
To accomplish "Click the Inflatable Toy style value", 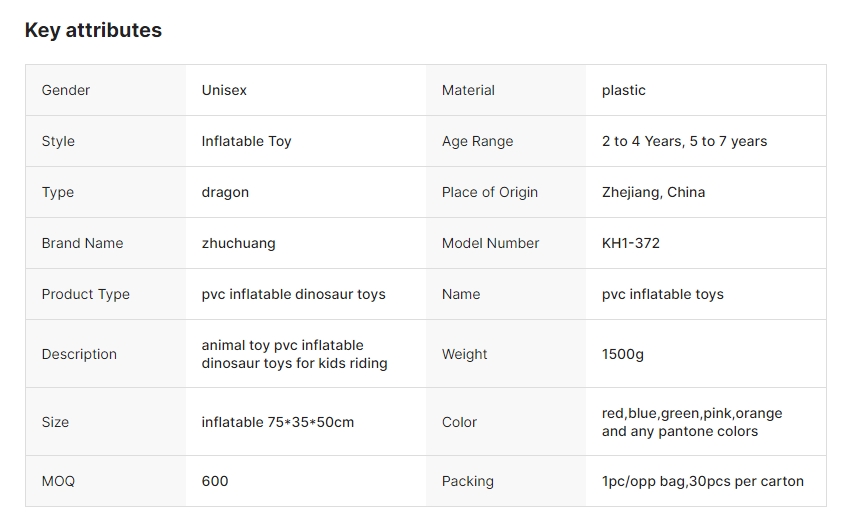I will click(246, 141).
